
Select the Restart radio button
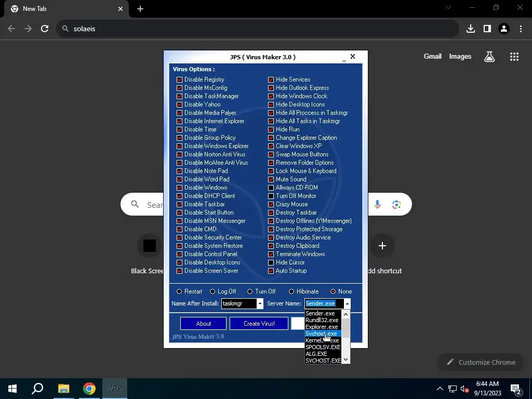(179, 291)
